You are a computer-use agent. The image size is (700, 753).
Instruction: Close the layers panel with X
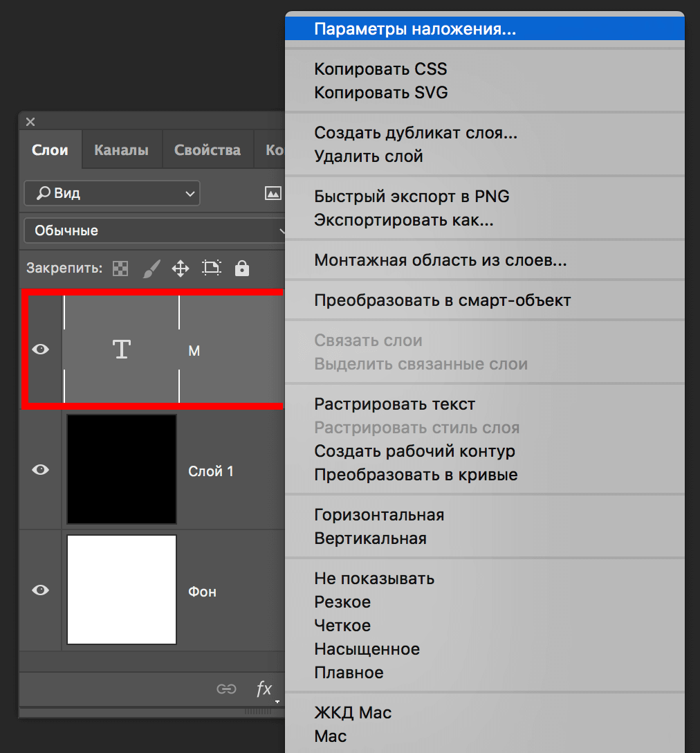(x=30, y=122)
